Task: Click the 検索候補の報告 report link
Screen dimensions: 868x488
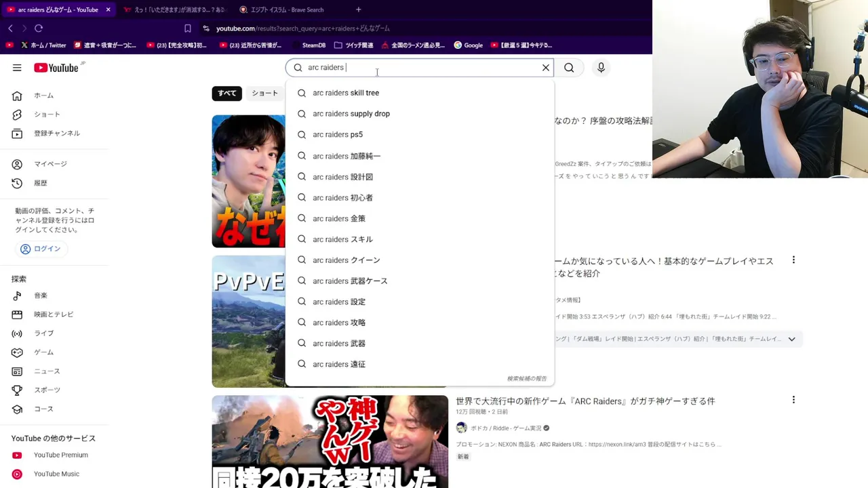Action: pos(526,379)
